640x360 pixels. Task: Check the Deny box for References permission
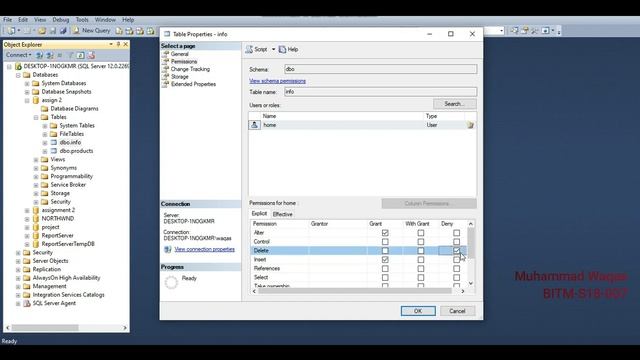coord(457,269)
